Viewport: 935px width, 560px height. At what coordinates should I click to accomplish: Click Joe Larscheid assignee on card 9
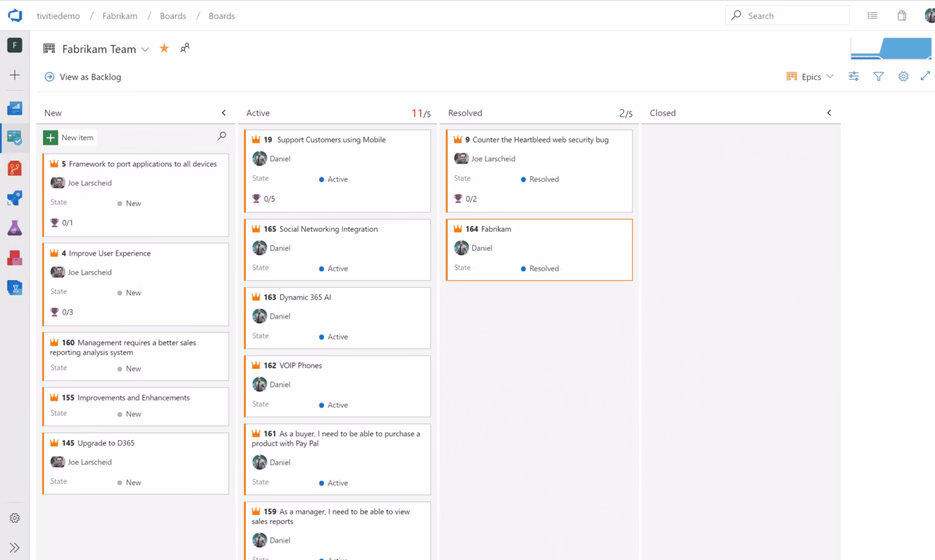(x=485, y=158)
